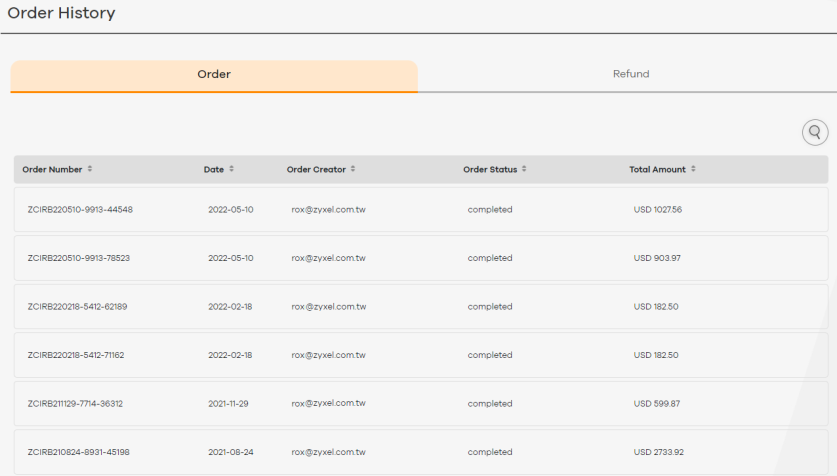Open the search magnifier icon

point(815,132)
